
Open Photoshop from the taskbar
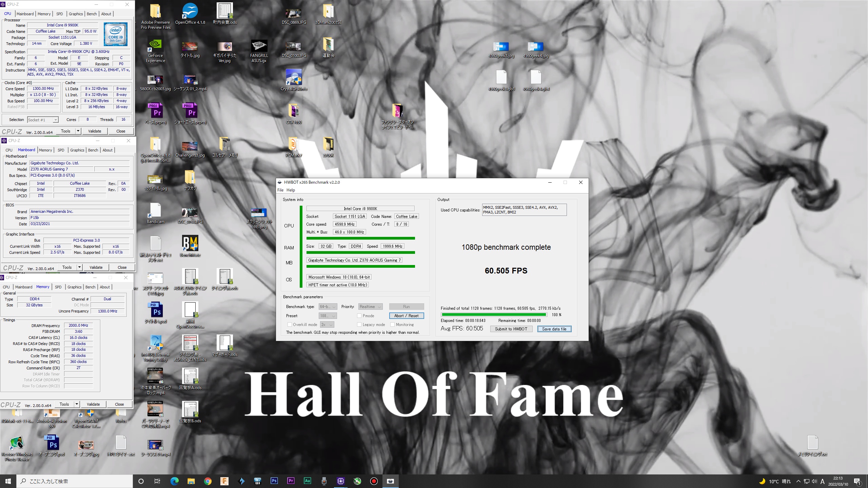tap(274, 481)
